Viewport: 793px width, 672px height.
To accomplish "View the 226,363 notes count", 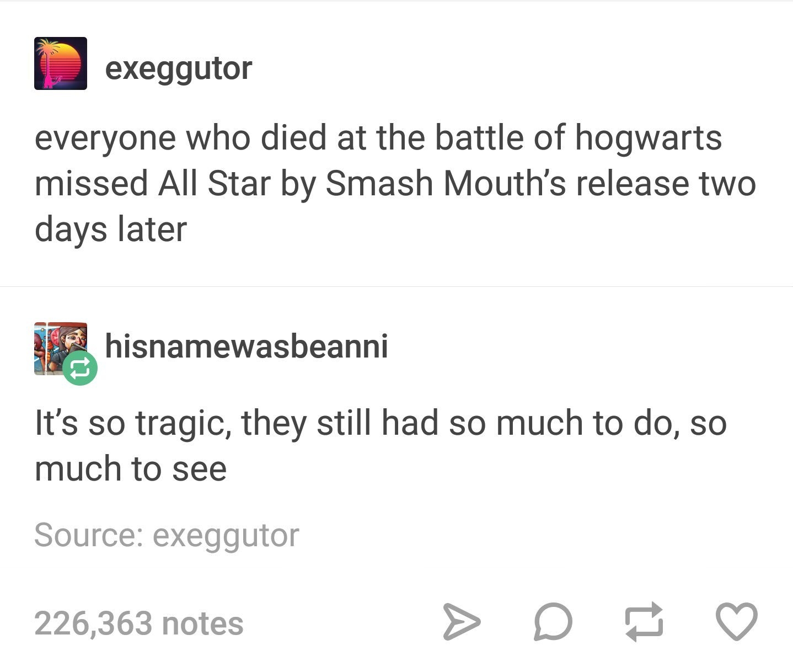I will point(139,623).
